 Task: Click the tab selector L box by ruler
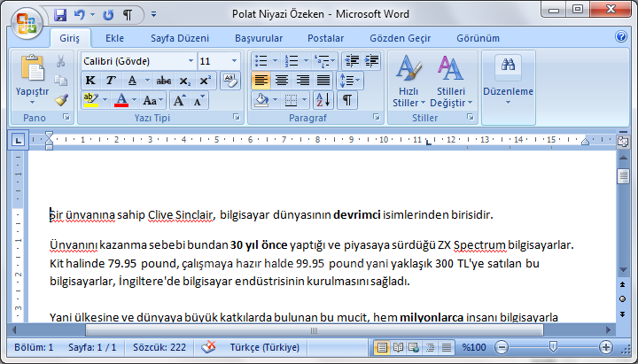18,141
